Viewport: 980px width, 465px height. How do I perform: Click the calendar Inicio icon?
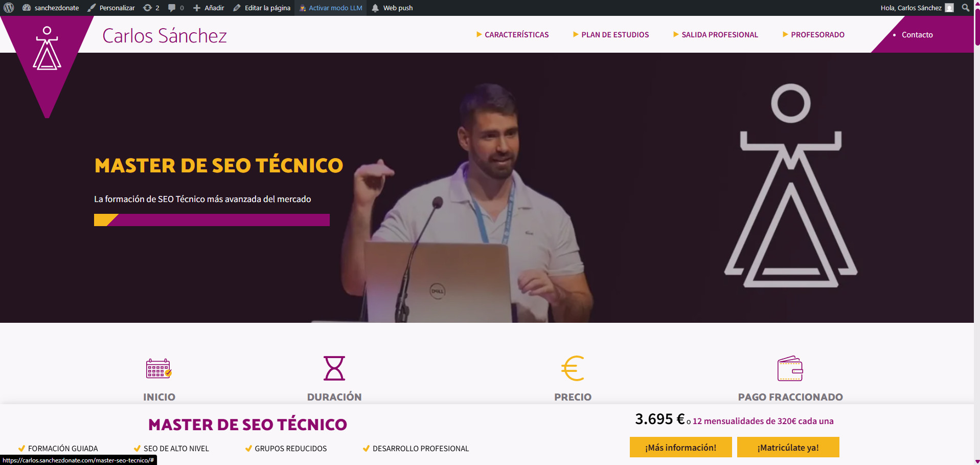[x=158, y=368]
